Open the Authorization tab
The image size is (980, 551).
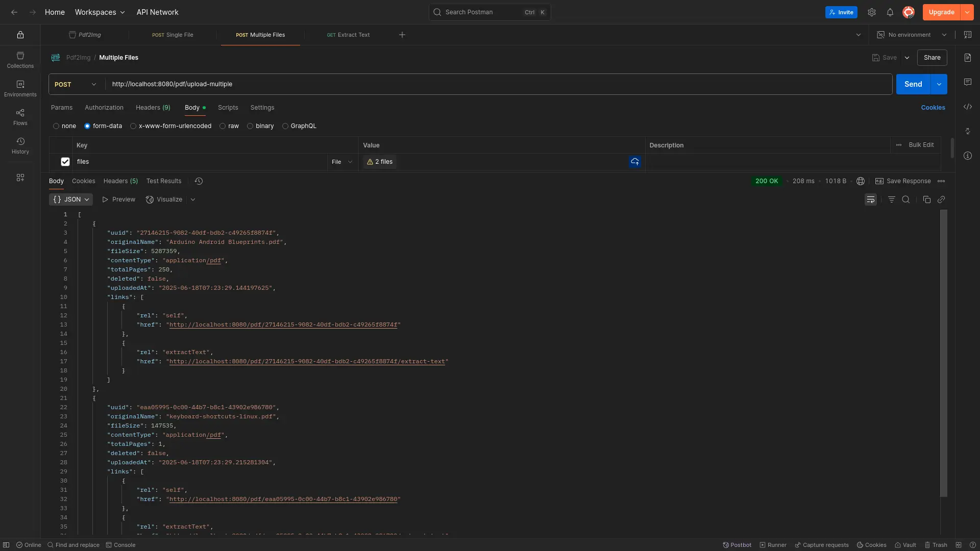click(x=104, y=108)
